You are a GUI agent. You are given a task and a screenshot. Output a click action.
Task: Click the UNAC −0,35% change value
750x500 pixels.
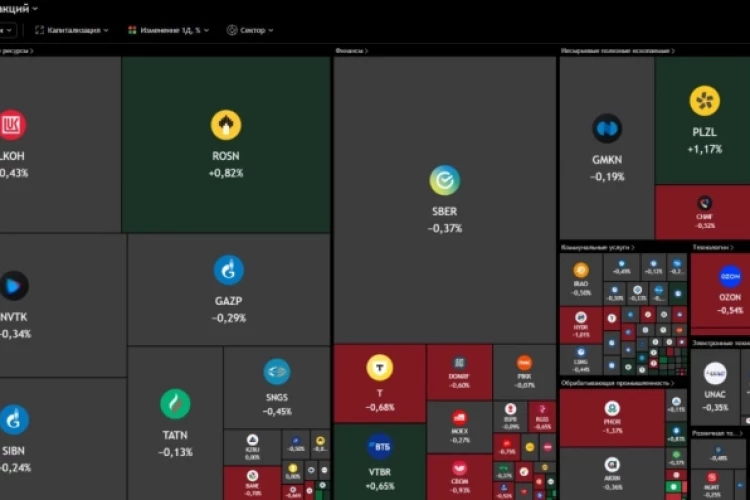click(715, 408)
